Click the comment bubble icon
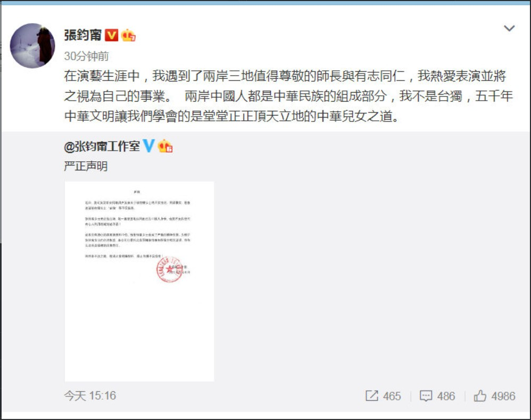The image size is (531, 420). pyautogui.click(x=426, y=396)
